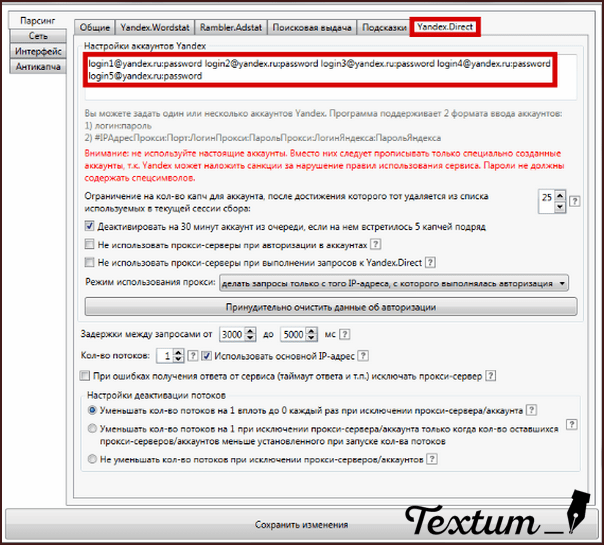The width and height of the screenshot is (604, 545).
Task: Open the proxy usage mode dropdown
Action: click(394, 283)
